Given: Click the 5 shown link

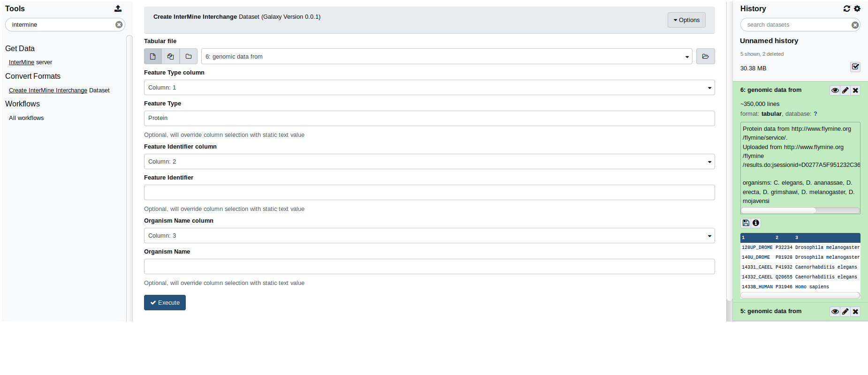Looking at the screenshot, I should tap(750, 54).
